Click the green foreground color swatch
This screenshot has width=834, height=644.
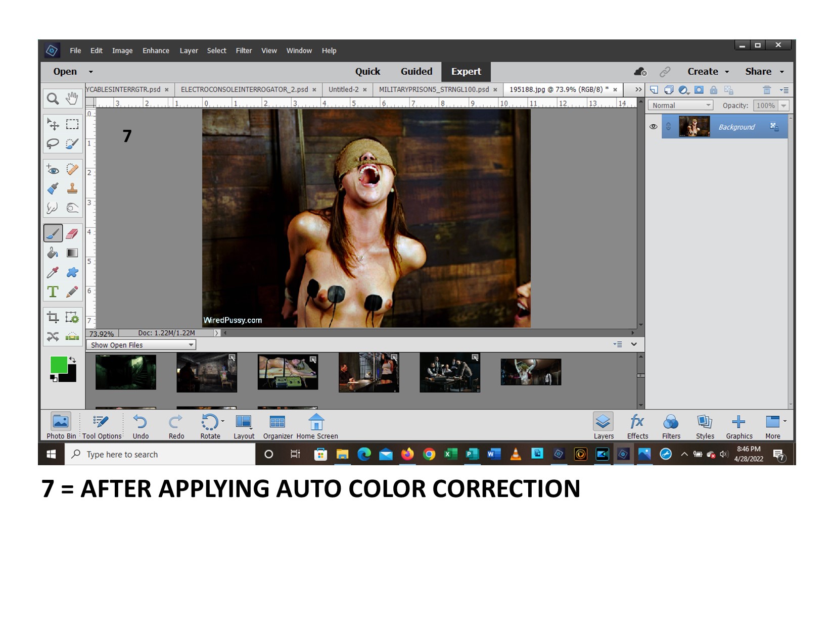pyautogui.click(x=58, y=365)
